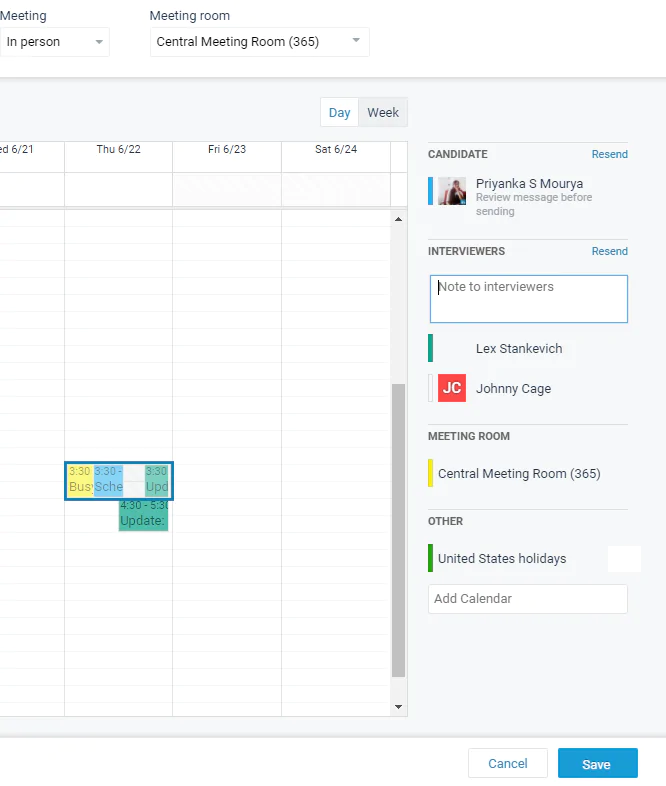The width and height of the screenshot is (666, 786).
Task: Select Johnny Cage interviewer name
Action: (x=513, y=388)
